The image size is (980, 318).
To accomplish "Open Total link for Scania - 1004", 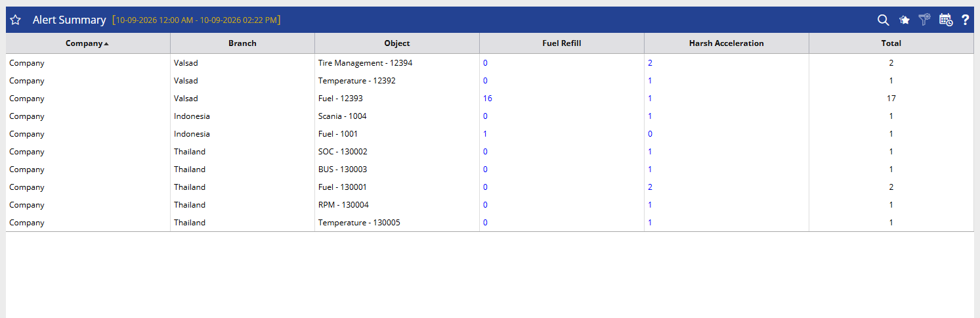I will click(x=891, y=116).
